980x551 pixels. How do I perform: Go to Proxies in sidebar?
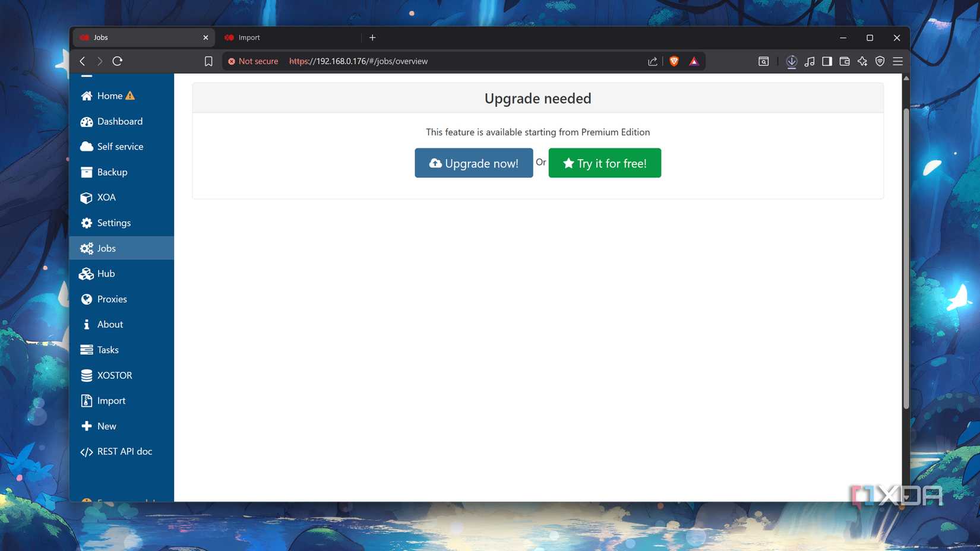121,299
